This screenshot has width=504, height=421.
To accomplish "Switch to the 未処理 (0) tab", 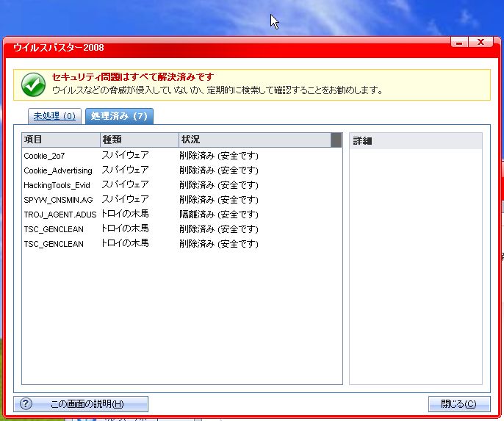I will click(x=54, y=116).
